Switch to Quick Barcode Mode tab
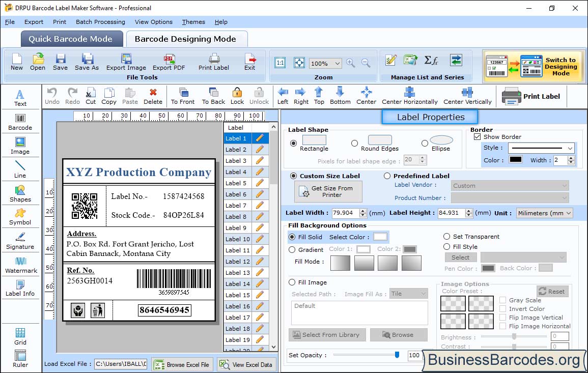Image resolution: width=588 pixels, height=373 pixels. [72, 39]
